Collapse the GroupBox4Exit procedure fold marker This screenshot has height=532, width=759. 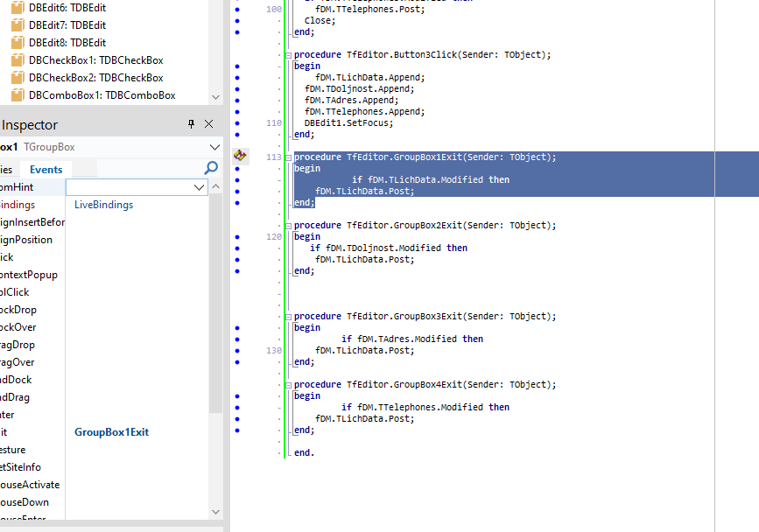pos(289,385)
